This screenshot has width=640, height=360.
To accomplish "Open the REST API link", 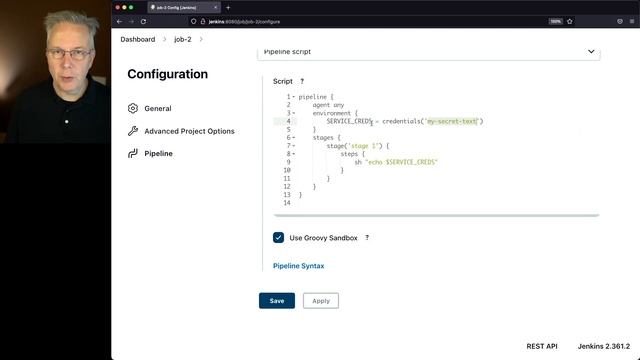I will click(542, 346).
